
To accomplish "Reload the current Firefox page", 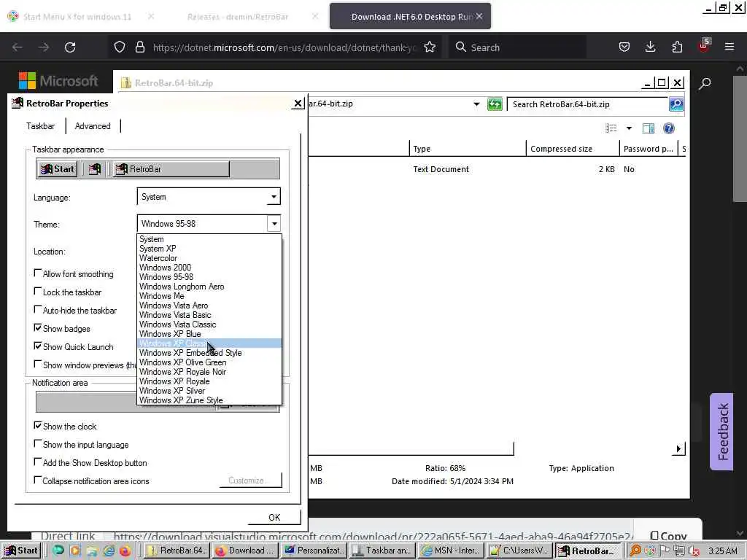I will [70, 47].
